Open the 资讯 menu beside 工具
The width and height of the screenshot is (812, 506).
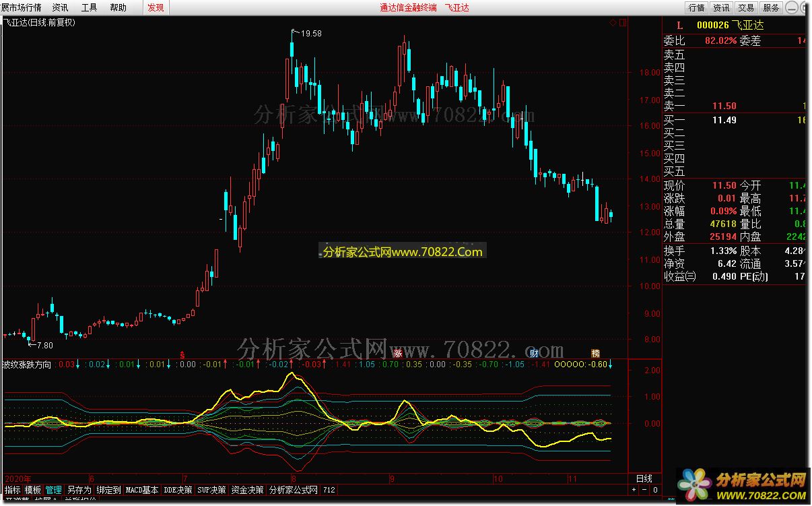(60, 7)
